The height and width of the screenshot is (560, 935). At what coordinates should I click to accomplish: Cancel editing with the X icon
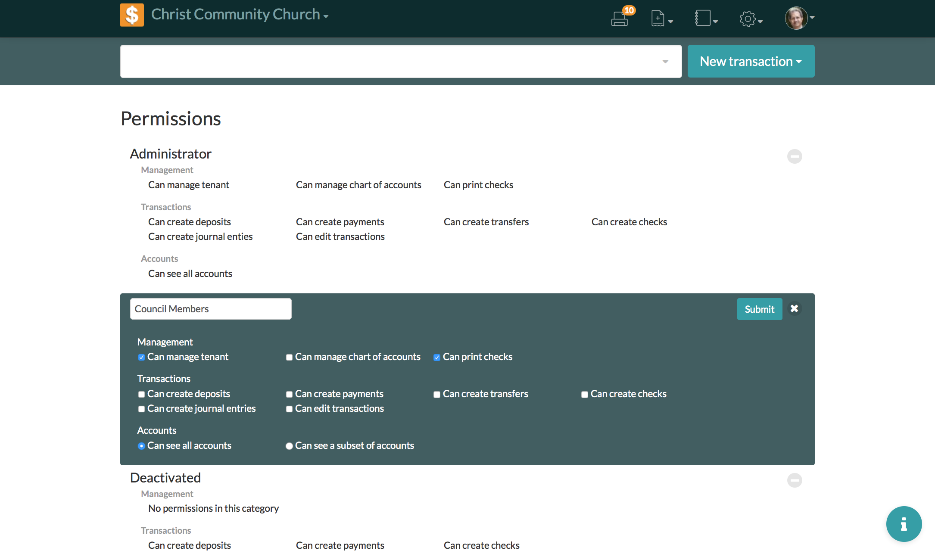[794, 309]
